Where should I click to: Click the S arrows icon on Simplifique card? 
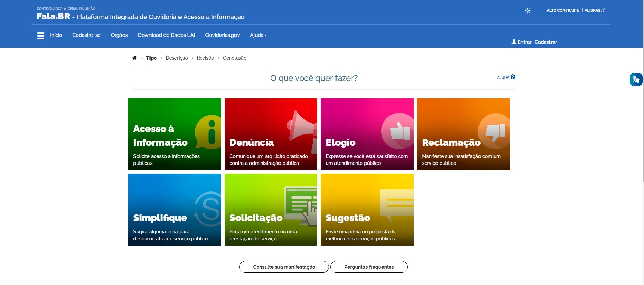click(x=208, y=209)
